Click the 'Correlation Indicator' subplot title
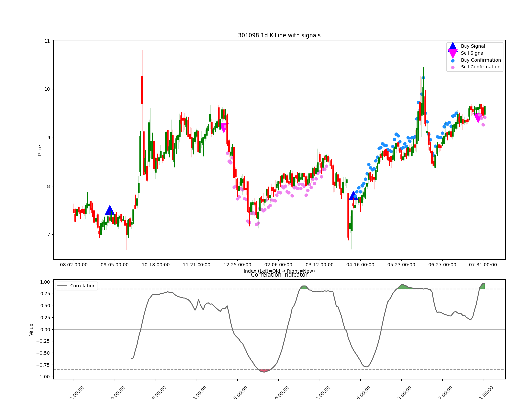The image size is (532, 399). coord(279,275)
